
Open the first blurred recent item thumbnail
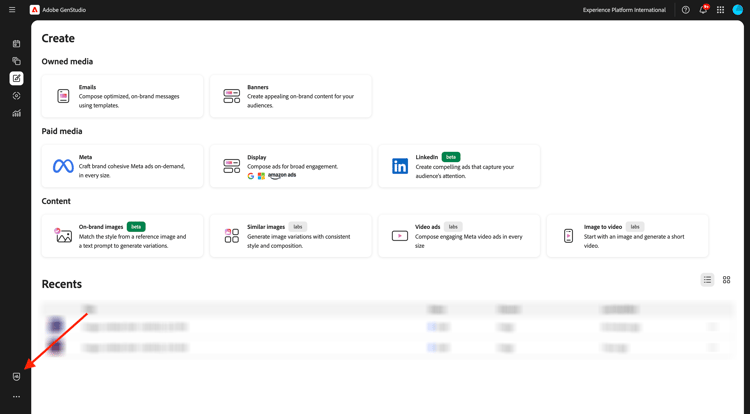[55, 326]
